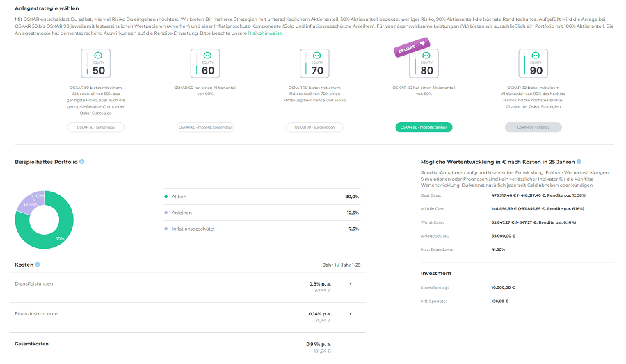Choose OSKAR 90 - offensiv button
Screen dimensions: 626x364
click(x=533, y=127)
